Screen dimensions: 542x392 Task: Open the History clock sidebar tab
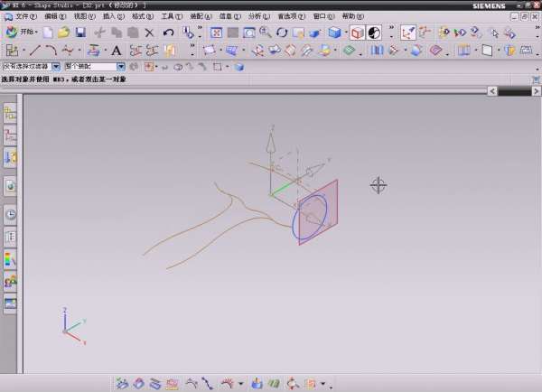point(10,214)
